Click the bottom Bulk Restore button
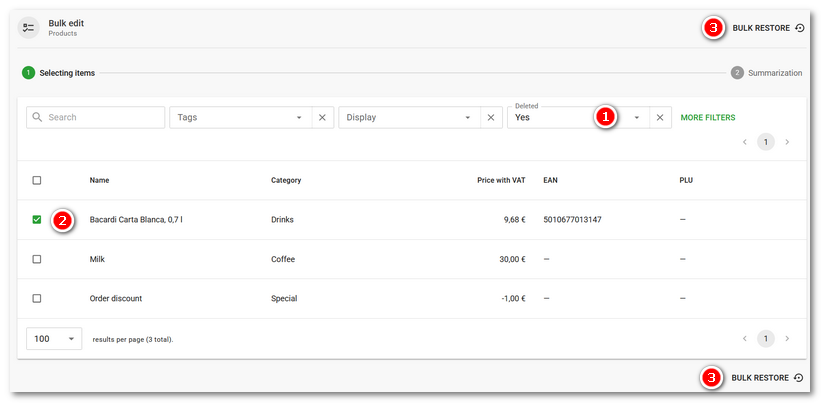Viewport: 821px width, 403px height. 767,377
